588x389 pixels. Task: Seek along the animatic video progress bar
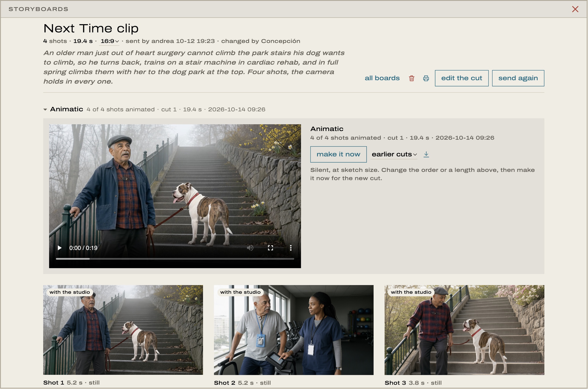[175, 259]
